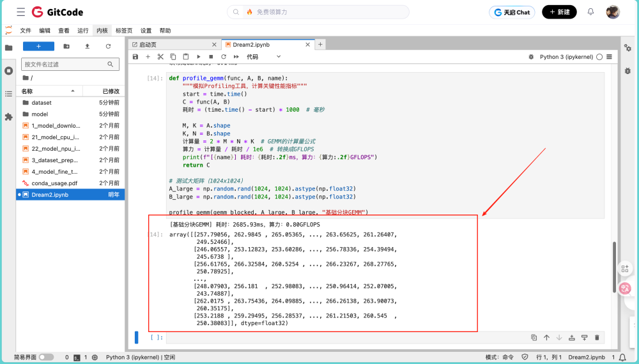Open the notifications bell icon
The height and width of the screenshot is (364, 639).
tap(590, 11)
